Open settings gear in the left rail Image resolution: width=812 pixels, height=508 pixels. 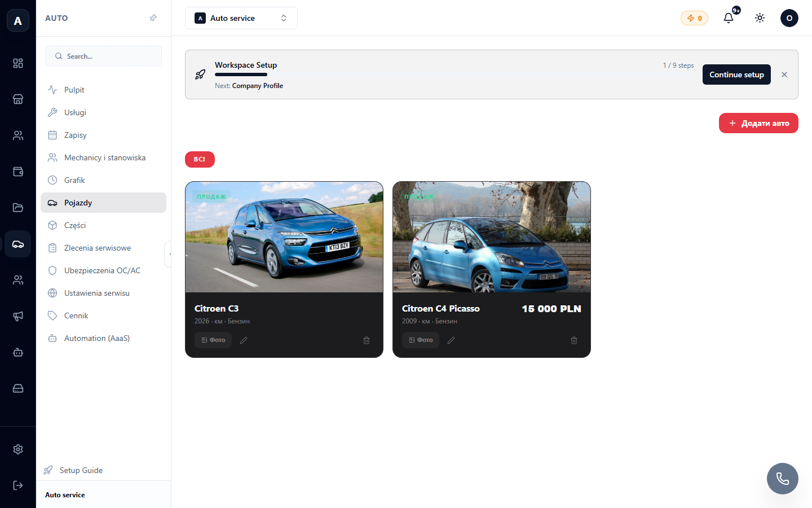(18, 449)
